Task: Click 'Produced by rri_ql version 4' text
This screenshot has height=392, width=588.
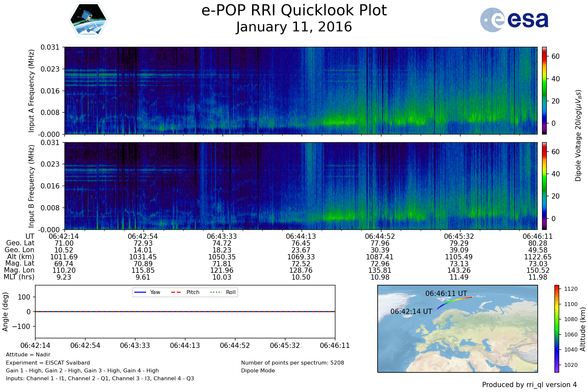Action: [529, 385]
